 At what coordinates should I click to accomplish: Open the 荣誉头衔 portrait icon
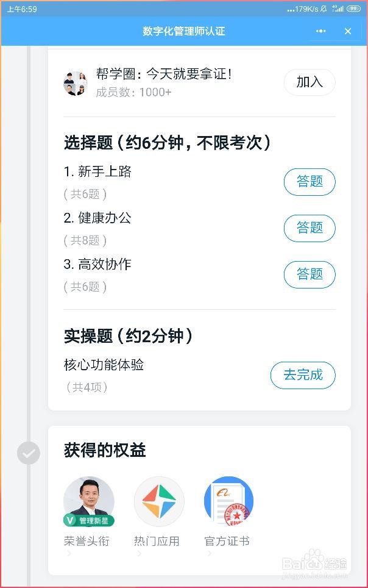pyautogui.click(x=89, y=501)
